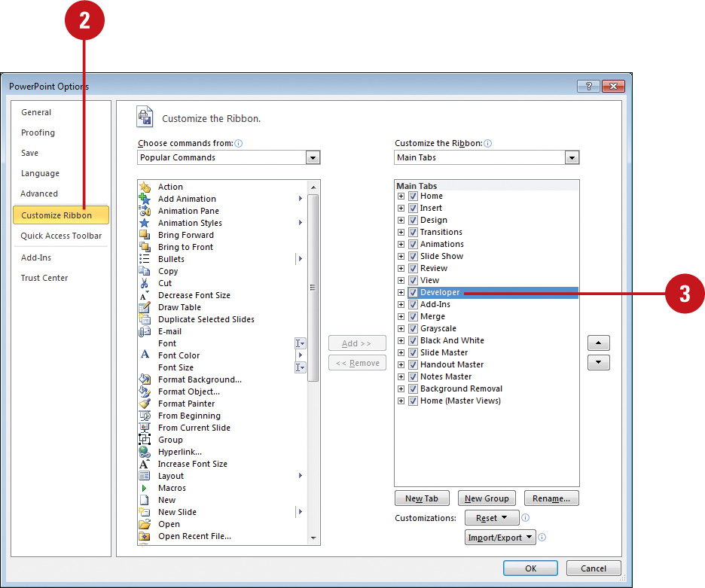This screenshot has height=588, width=705.
Task: Switch to the Quick Access Toolbar page
Action: [60, 235]
